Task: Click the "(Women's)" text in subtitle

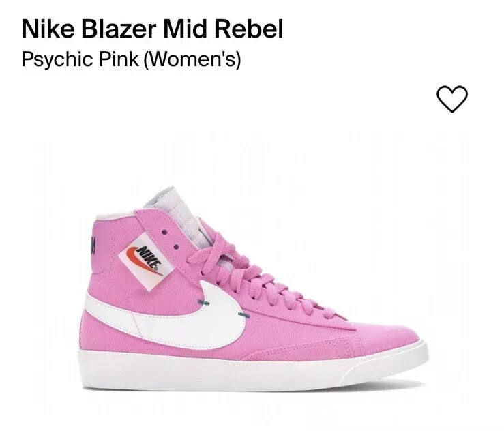Action: [x=192, y=59]
